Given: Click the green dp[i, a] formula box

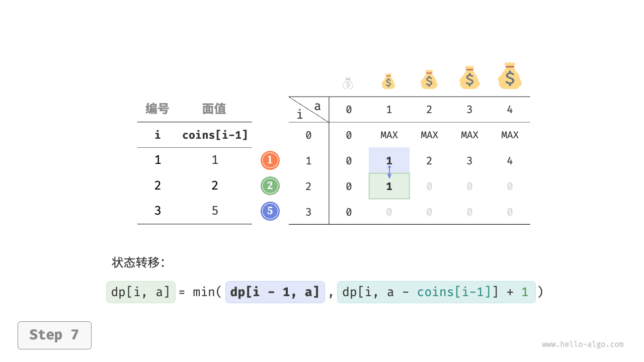Looking at the screenshot, I should pos(141,292).
